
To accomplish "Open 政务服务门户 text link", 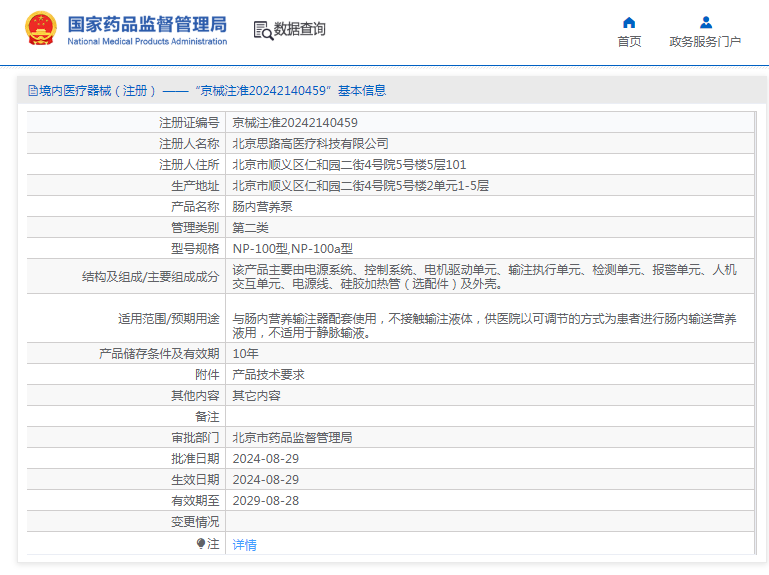I will click(705, 42).
